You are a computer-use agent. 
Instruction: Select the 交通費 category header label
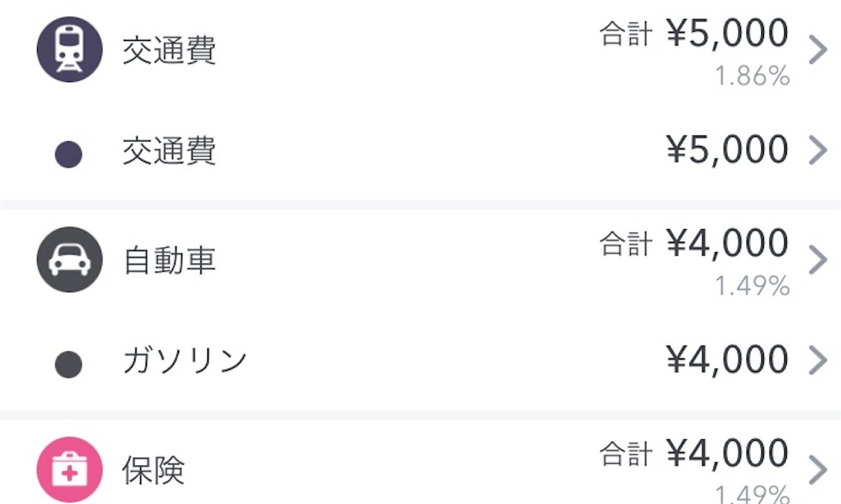169,50
